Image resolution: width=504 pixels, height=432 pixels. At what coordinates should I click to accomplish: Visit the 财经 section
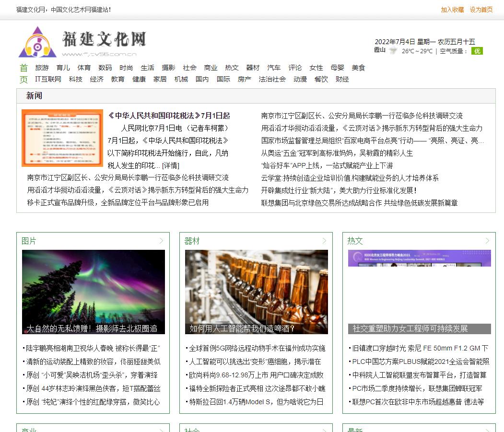342,79
